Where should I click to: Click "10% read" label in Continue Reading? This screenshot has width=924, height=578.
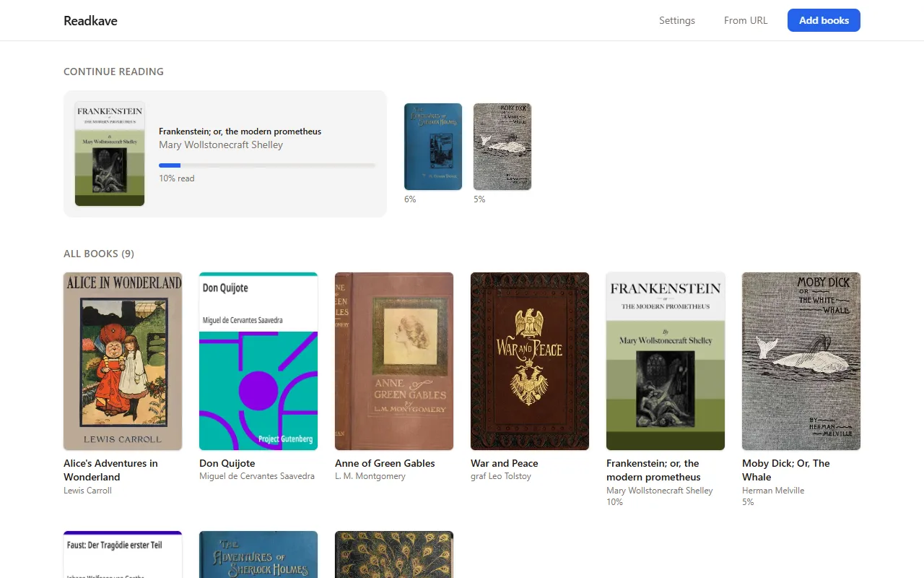[x=177, y=178]
